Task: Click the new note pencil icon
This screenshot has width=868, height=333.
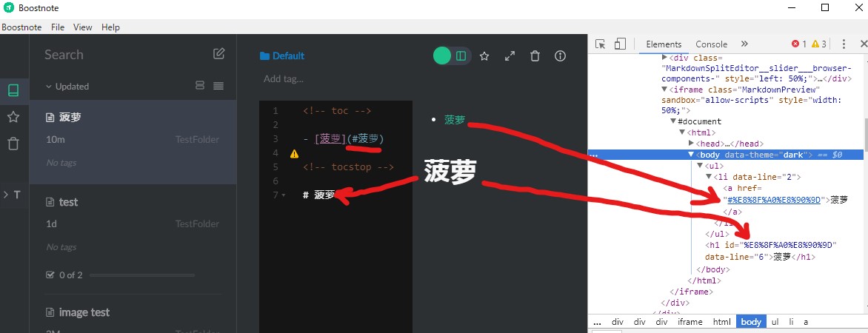Action: click(219, 54)
